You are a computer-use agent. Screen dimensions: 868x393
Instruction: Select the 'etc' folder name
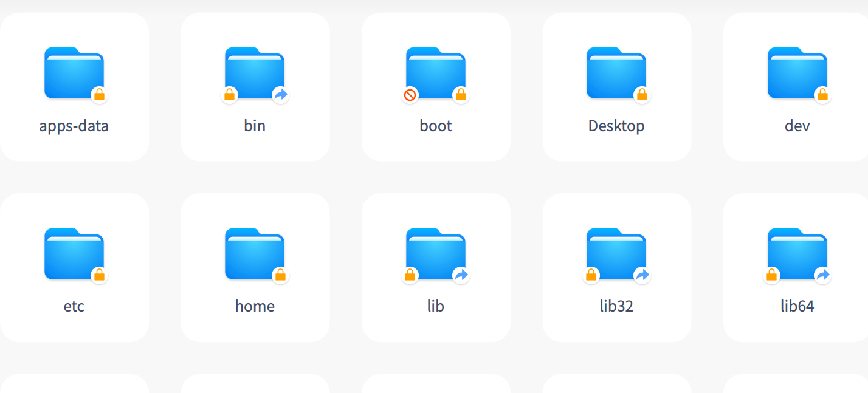click(x=74, y=306)
